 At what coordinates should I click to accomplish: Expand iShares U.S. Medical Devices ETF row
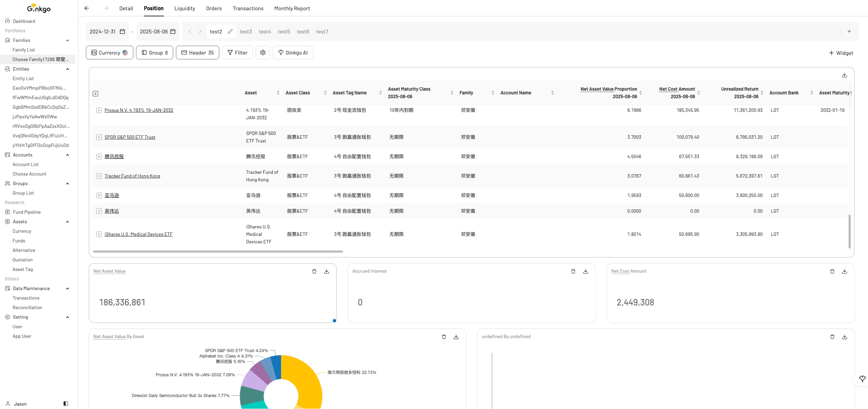(x=99, y=235)
